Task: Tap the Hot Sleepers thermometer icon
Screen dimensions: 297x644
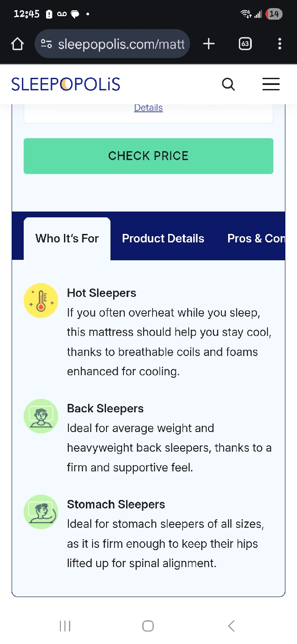Action: click(41, 301)
